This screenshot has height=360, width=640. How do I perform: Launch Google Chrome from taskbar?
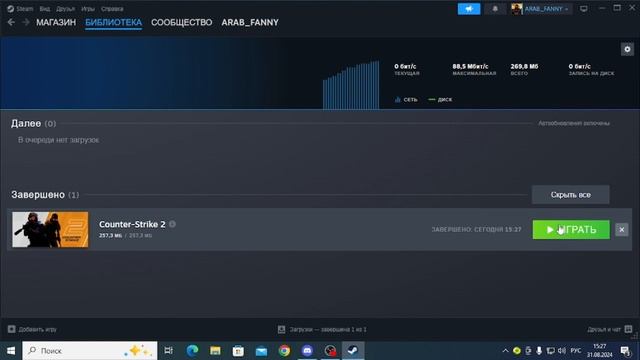click(284, 351)
